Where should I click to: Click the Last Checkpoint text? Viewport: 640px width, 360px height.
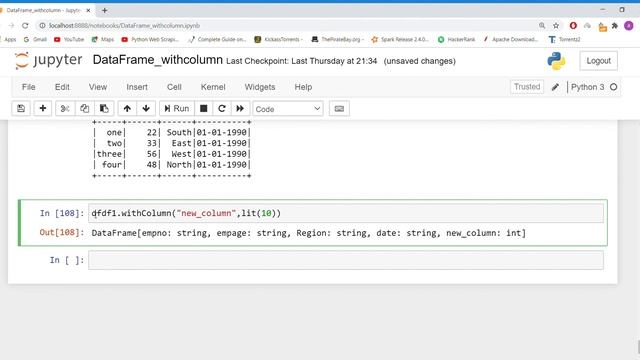click(302, 61)
